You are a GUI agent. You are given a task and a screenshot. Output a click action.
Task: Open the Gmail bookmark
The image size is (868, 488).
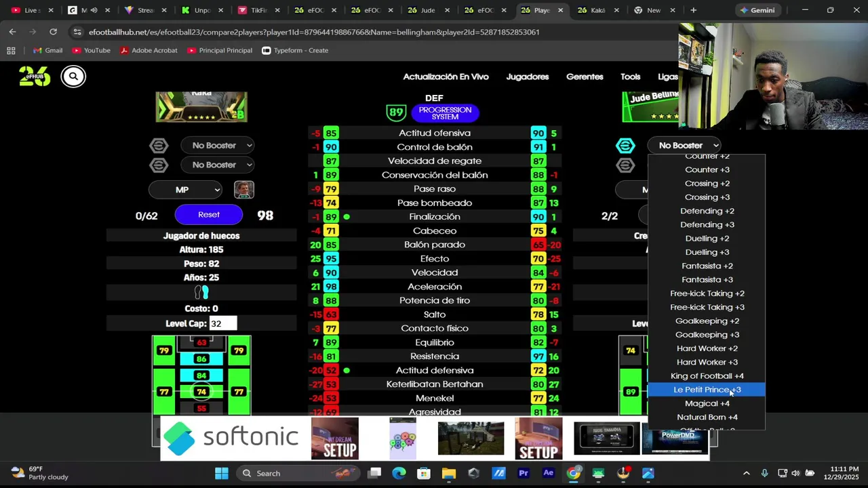click(47, 50)
